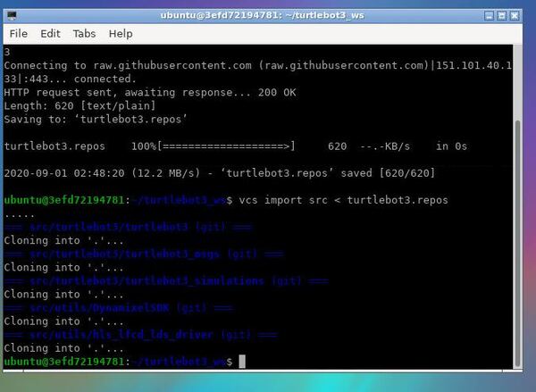Click the "Saving to: 'turtlebot3.repos'" line

coord(96,120)
